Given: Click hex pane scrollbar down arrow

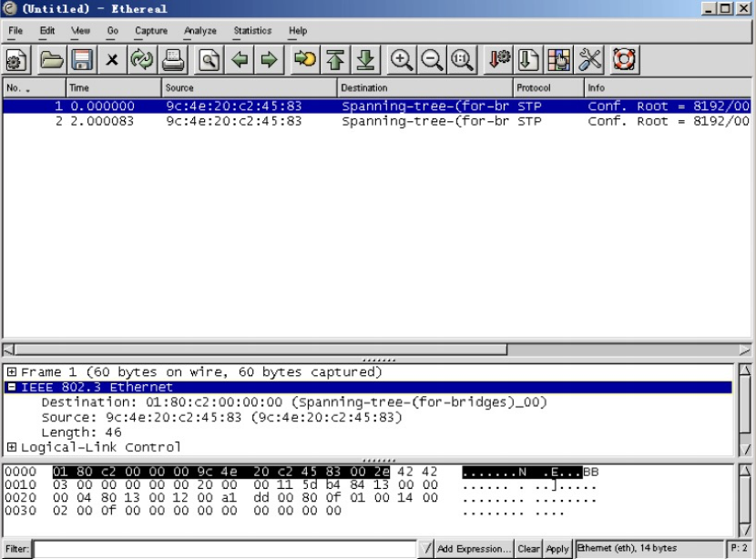Looking at the screenshot, I should (x=745, y=529).
